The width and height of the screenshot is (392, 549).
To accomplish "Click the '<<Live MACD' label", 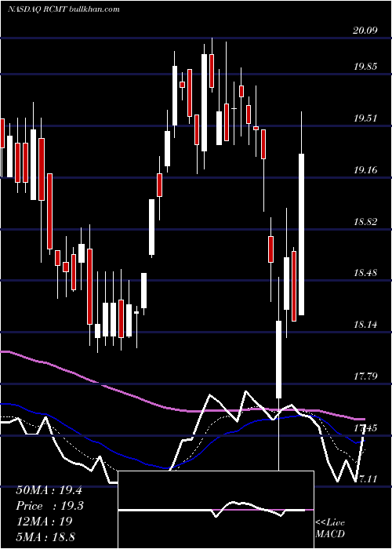I will pos(330,528).
